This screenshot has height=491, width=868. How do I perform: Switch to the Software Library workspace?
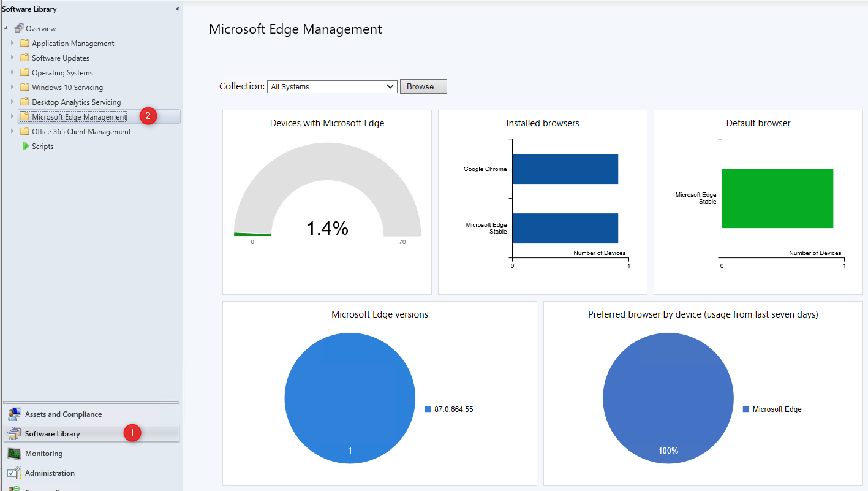pos(92,433)
